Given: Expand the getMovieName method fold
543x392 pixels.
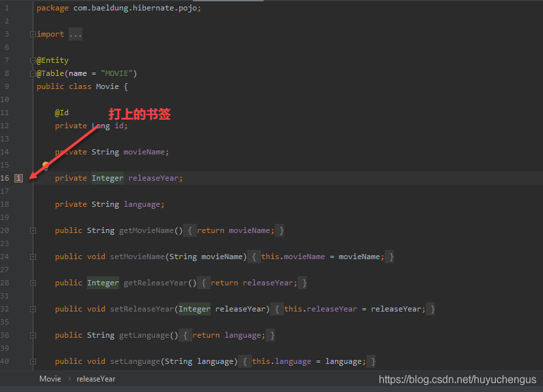Looking at the screenshot, I should [33, 230].
